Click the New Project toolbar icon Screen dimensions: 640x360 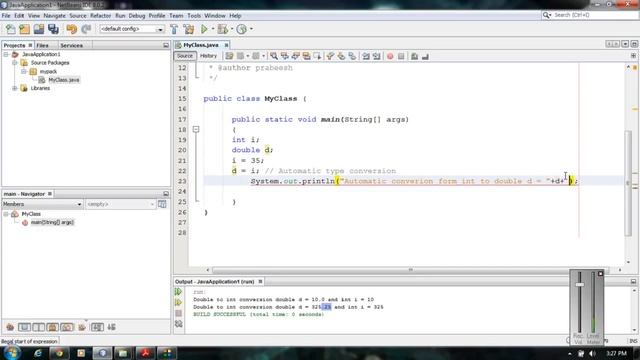[24, 29]
